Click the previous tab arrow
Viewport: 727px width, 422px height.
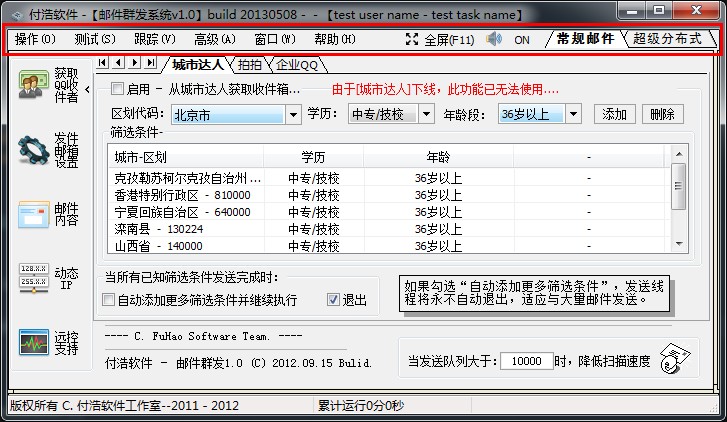point(119,63)
